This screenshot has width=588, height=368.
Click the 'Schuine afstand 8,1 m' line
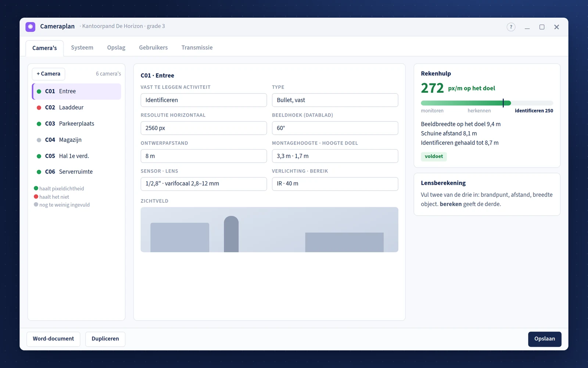point(449,134)
